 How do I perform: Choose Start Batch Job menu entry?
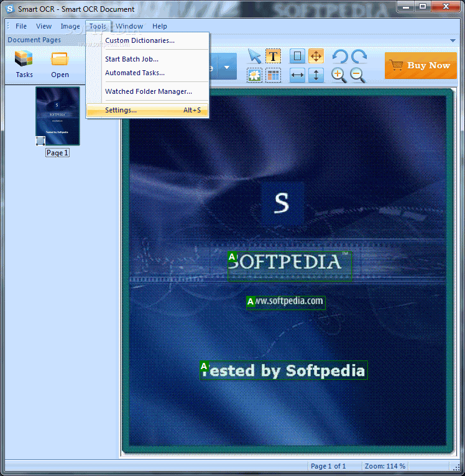147,59
